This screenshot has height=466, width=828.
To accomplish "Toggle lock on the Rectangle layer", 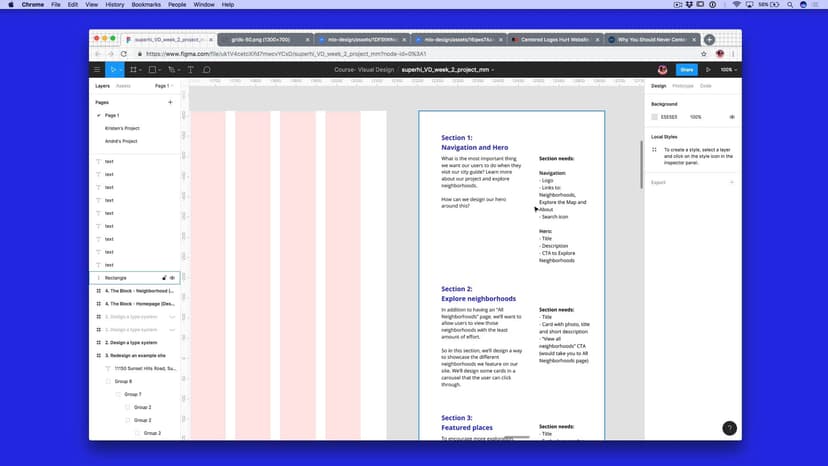I will point(164,277).
